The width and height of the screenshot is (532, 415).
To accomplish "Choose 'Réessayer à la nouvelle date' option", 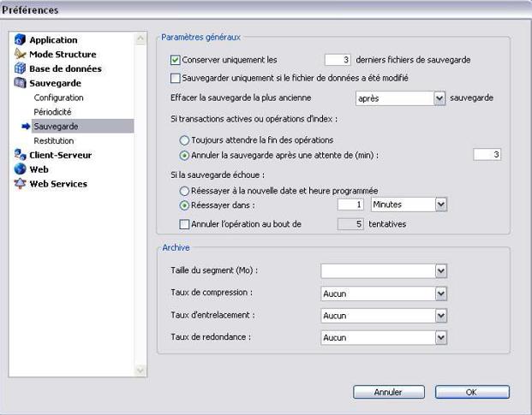I will (x=184, y=190).
